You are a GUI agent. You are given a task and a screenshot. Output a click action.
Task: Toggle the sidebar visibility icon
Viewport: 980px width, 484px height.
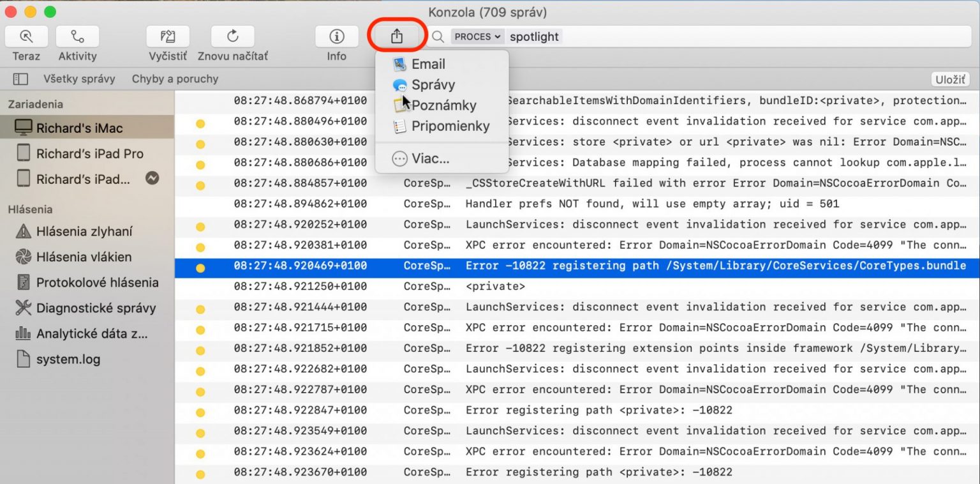(20, 79)
